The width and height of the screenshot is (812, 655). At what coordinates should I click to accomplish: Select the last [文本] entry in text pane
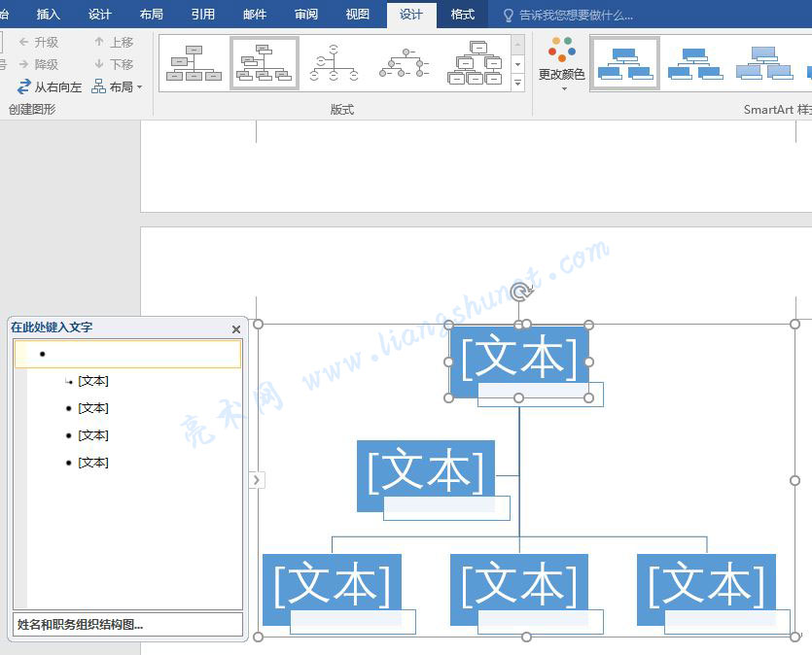click(x=93, y=463)
